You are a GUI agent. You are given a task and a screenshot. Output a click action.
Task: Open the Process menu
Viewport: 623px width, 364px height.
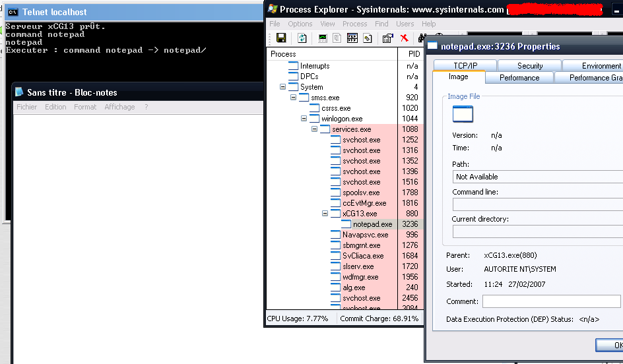[x=355, y=24]
